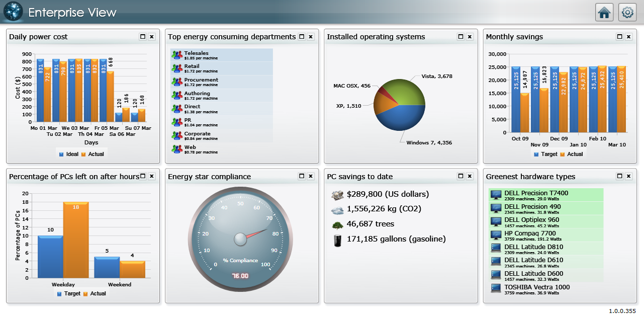The height and width of the screenshot is (314, 644).
Task: Click the gasoline barrel icon
Action: point(337,240)
